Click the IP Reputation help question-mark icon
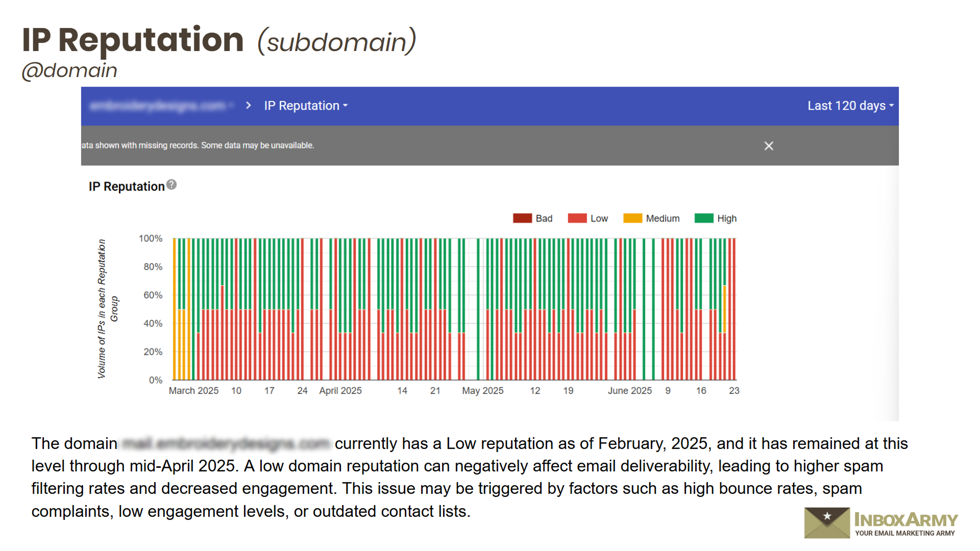Screen dimensions: 980x551 (x=171, y=185)
